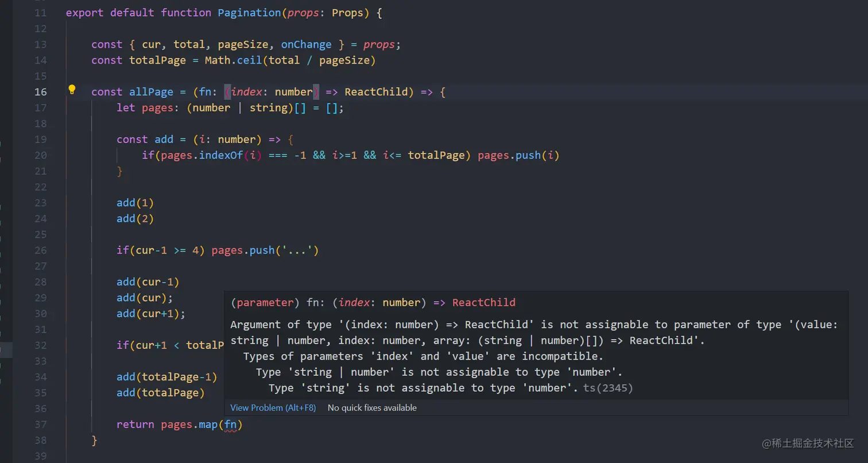Click the add(cur); call on line 29

(145, 298)
